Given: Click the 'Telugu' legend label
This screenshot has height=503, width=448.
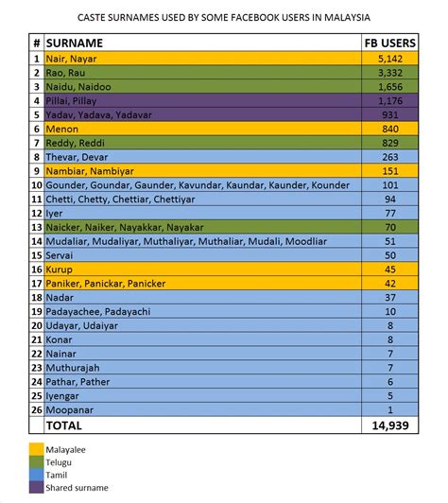Looking at the screenshot, I should click(x=59, y=462).
